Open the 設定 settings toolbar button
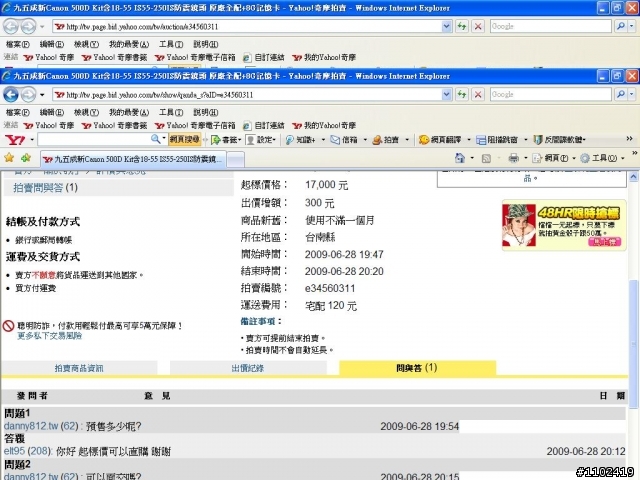The width and height of the screenshot is (640, 480). [x=261, y=140]
